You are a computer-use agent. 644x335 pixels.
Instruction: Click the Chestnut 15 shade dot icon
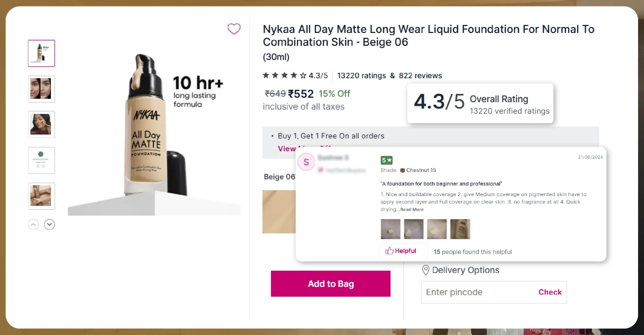(x=402, y=170)
